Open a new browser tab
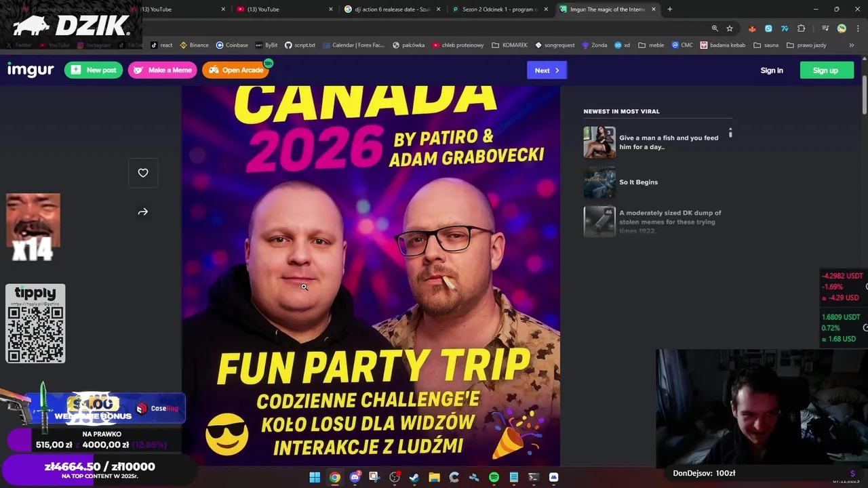 [x=670, y=9]
